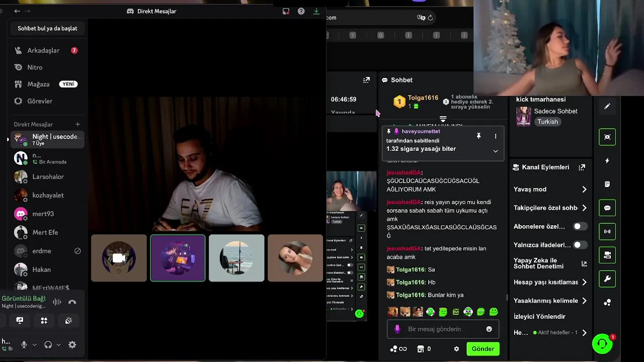The width and height of the screenshot is (644, 362).
Task: Open the emoji picker smiley icon
Action: (489, 329)
